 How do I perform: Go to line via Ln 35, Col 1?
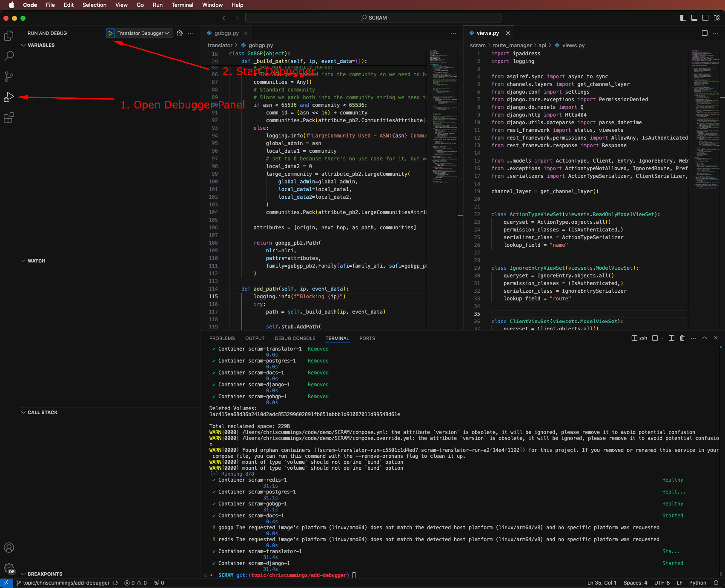tap(602, 583)
